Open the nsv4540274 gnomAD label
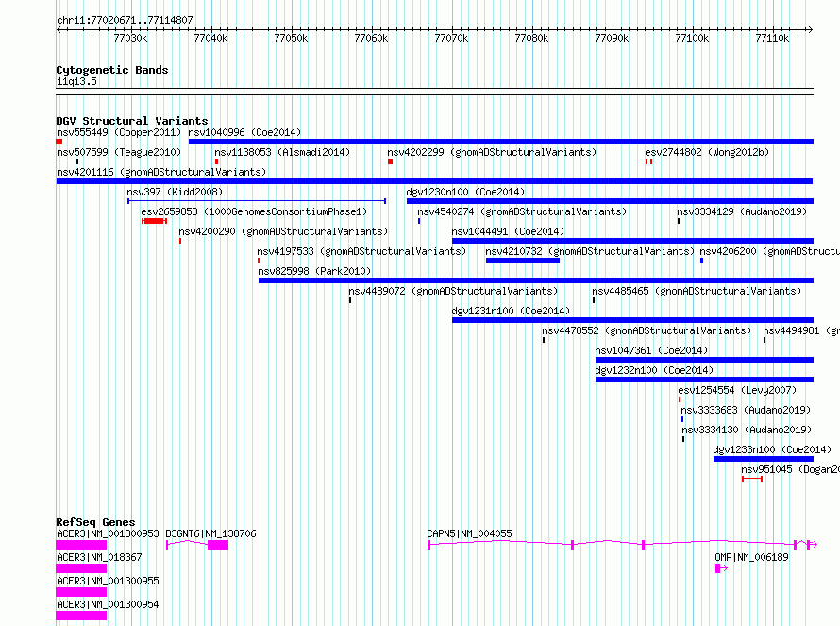Viewport: 840px width, 626px height. coord(522,211)
